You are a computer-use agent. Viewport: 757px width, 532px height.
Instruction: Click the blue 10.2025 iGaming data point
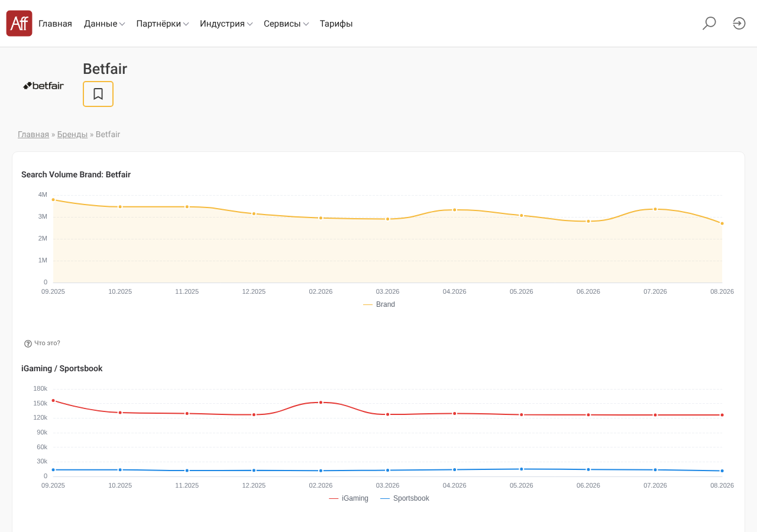(x=120, y=470)
